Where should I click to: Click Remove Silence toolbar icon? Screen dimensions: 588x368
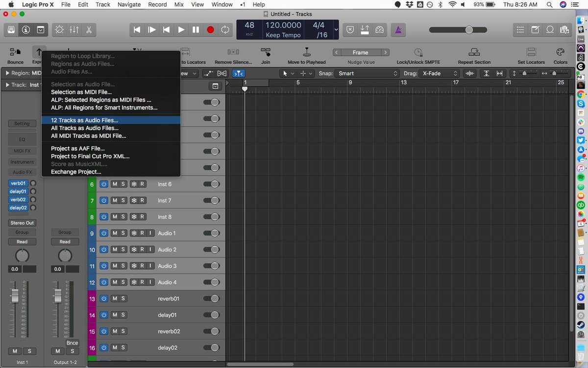[233, 52]
